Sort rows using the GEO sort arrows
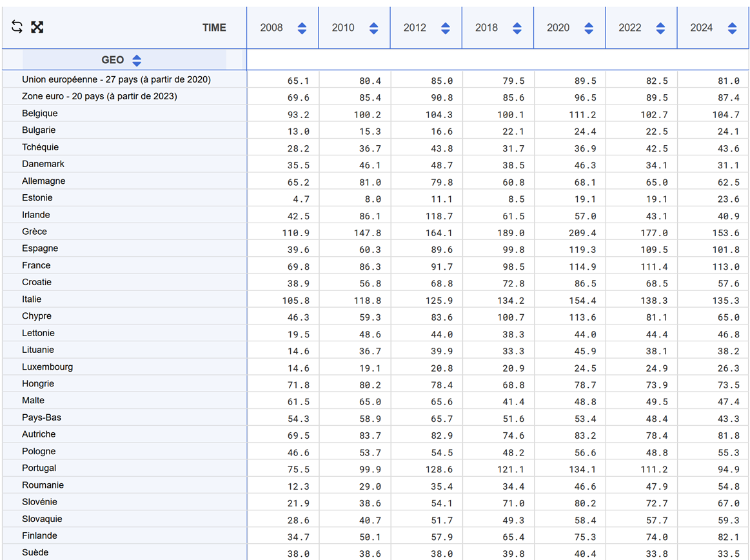This screenshot has height=560, width=750. coord(137,61)
